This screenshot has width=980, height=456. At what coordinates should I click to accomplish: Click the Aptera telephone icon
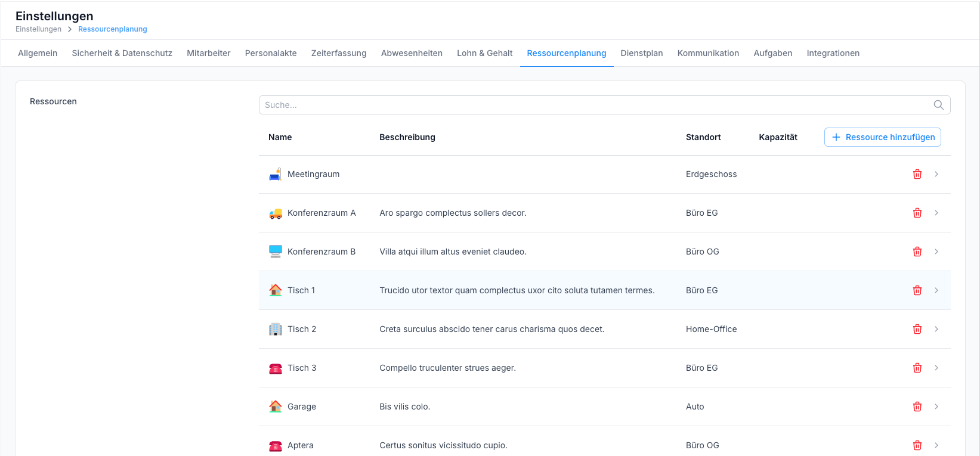pyautogui.click(x=275, y=445)
